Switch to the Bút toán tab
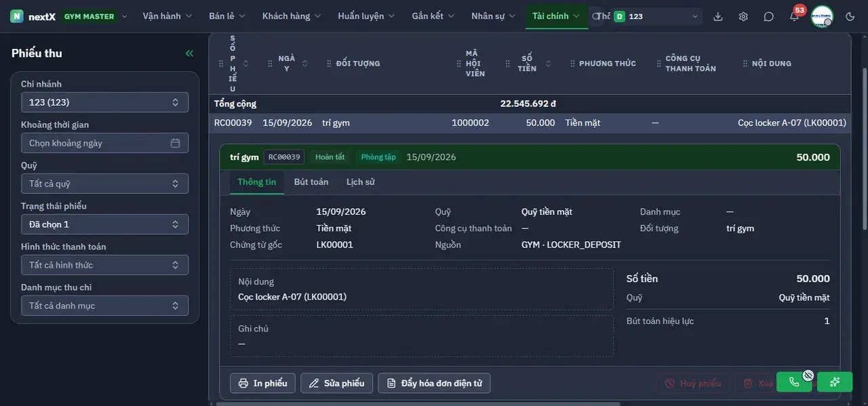 click(x=311, y=182)
